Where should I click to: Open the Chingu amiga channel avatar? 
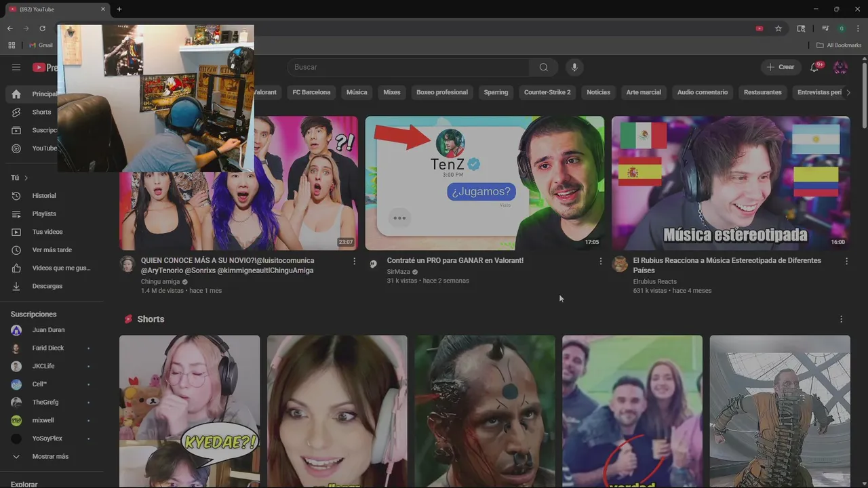(127, 264)
